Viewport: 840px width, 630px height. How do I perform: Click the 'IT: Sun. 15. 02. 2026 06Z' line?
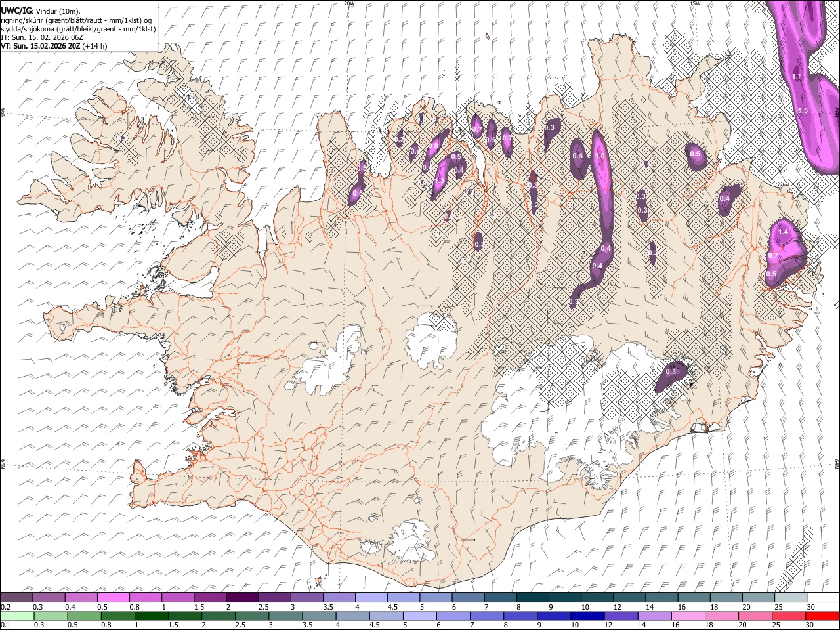41,37
